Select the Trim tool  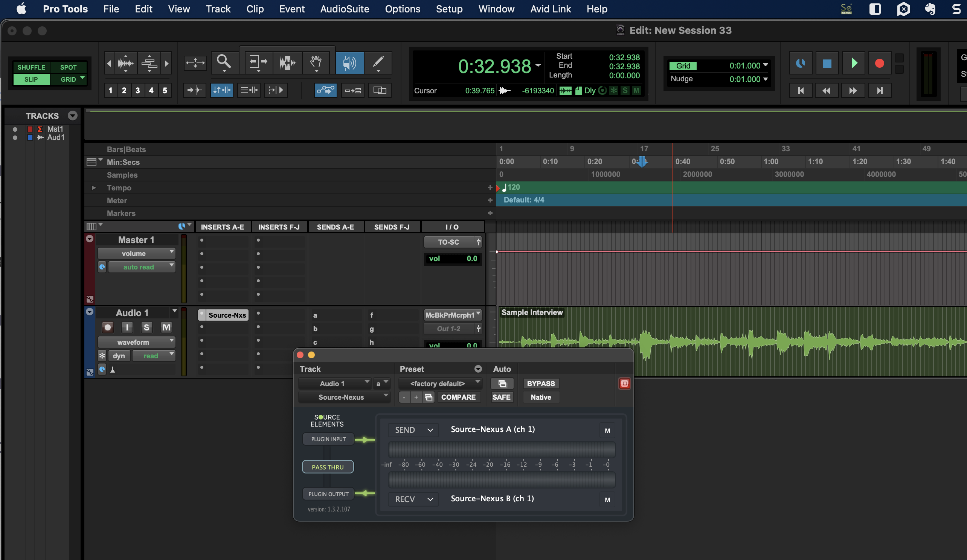[x=258, y=62]
